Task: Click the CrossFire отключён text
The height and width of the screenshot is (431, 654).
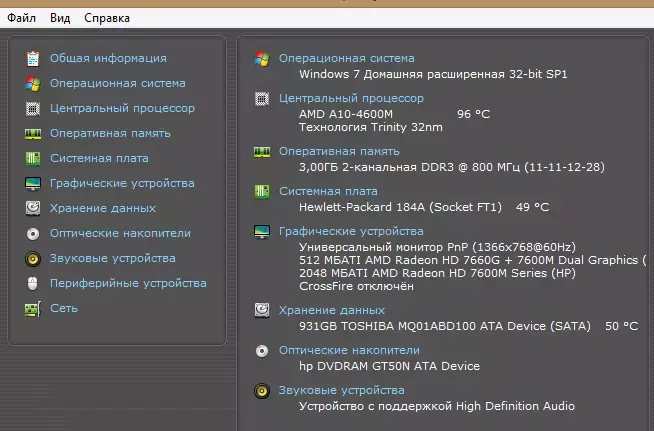Action: click(356, 286)
